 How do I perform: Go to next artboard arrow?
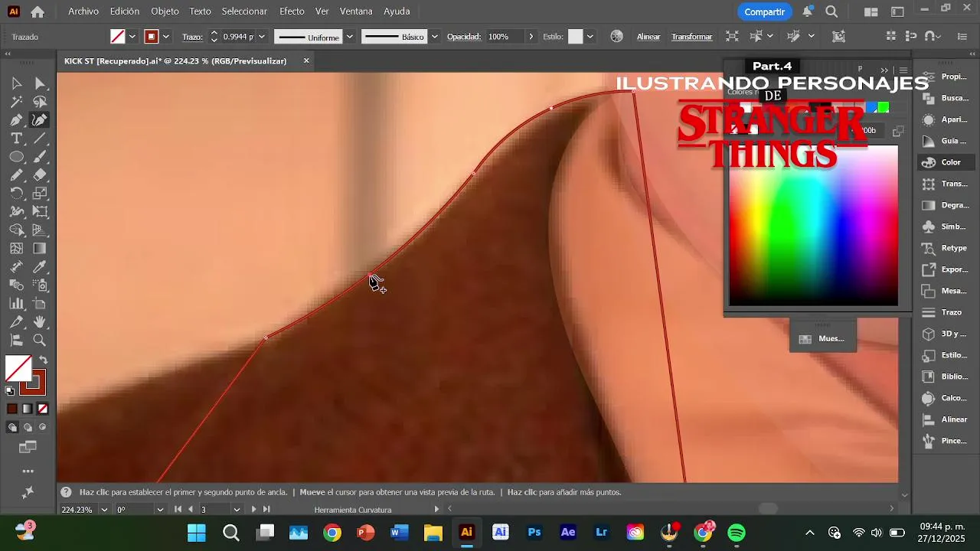253,510
